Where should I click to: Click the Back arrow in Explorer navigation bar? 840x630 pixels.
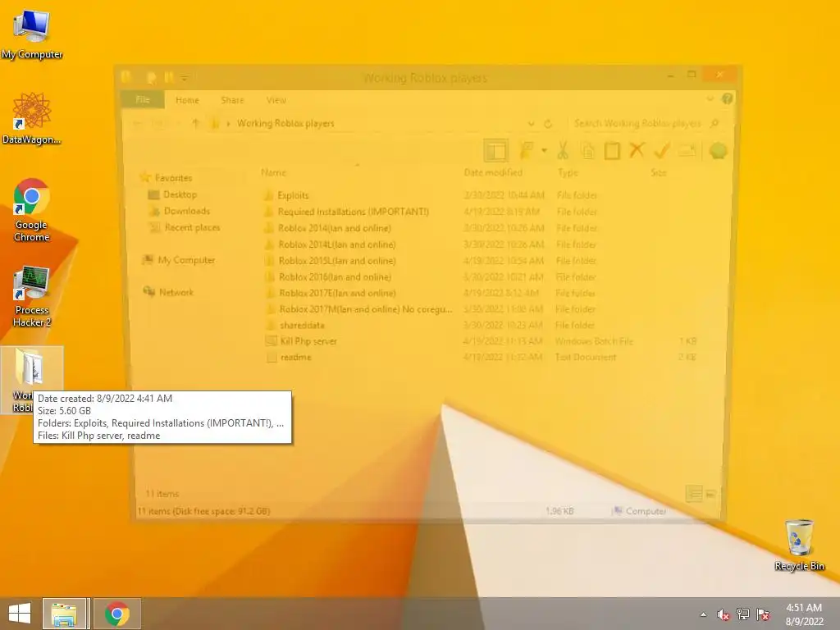tap(138, 124)
